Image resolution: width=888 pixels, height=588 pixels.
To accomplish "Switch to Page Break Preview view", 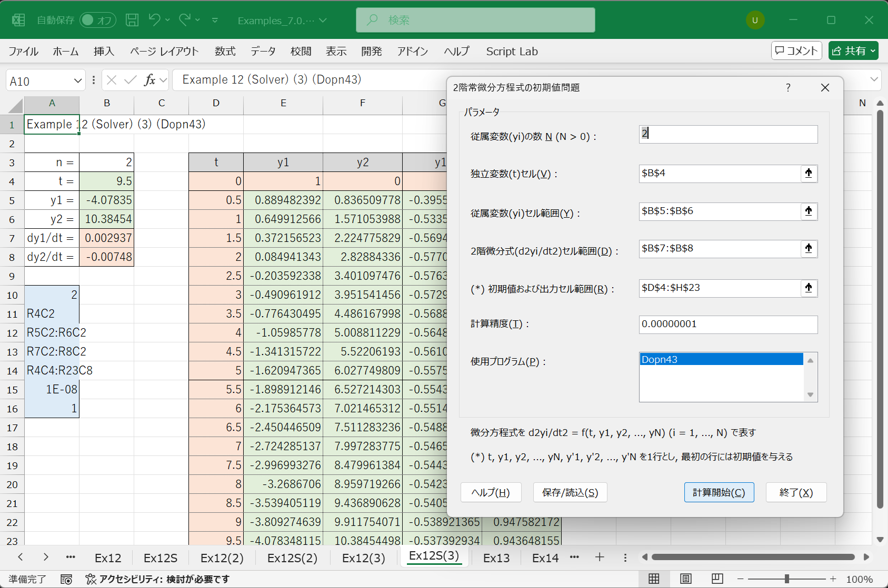I will (717, 579).
